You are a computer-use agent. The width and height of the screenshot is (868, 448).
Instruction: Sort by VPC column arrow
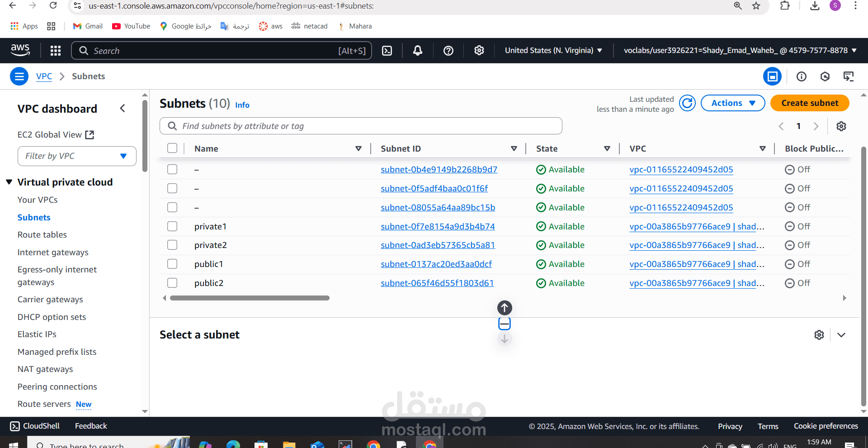763,148
